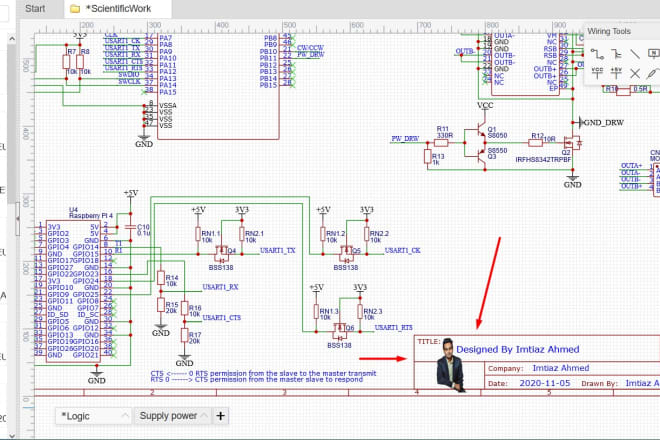Viewport: 660px width, 440px height.
Task: Select the Net Label (N) tool
Action: click(x=654, y=53)
